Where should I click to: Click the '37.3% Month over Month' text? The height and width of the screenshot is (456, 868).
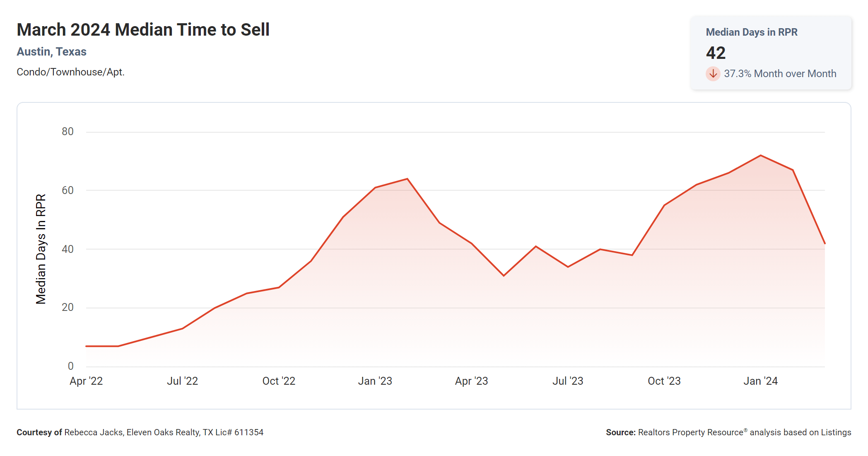coord(780,74)
